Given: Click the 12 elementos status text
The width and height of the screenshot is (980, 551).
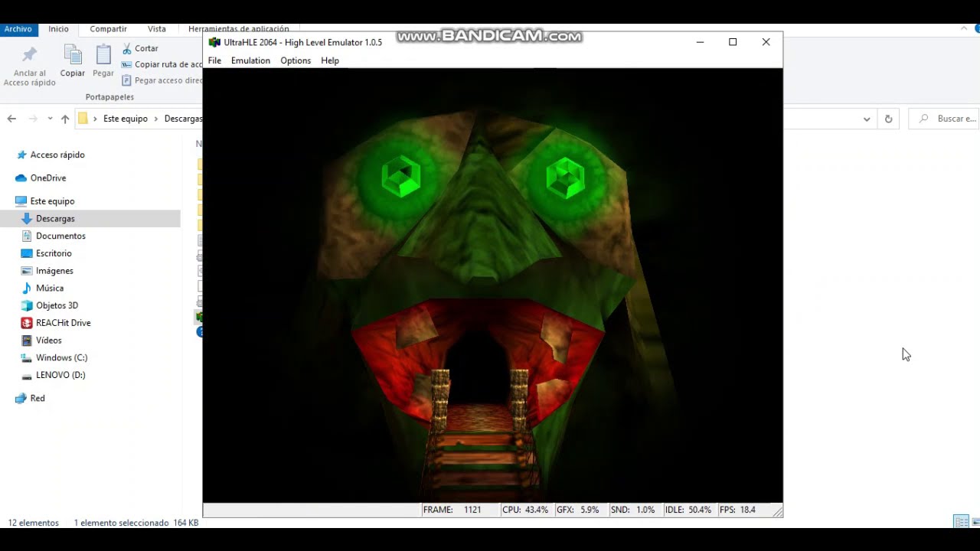Looking at the screenshot, I should 34,523.
